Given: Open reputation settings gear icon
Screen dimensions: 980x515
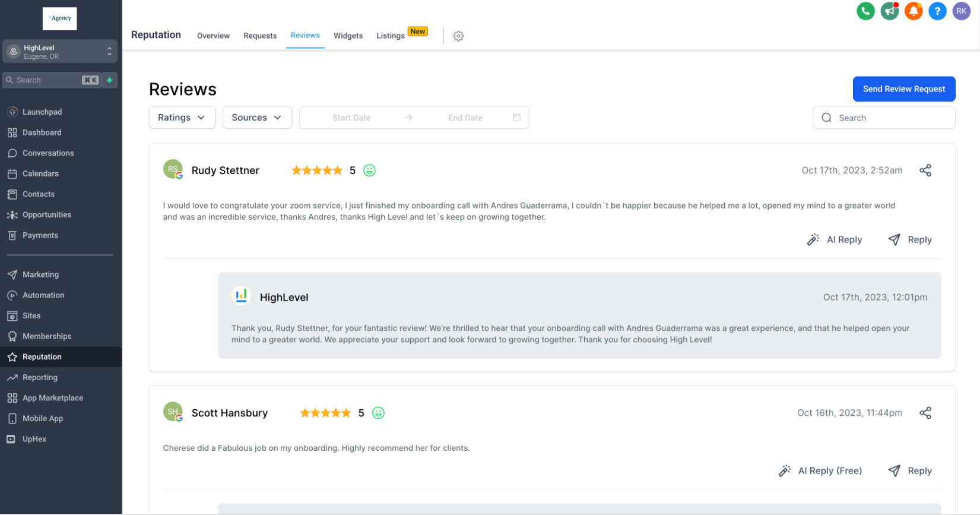Looking at the screenshot, I should [458, 36].
